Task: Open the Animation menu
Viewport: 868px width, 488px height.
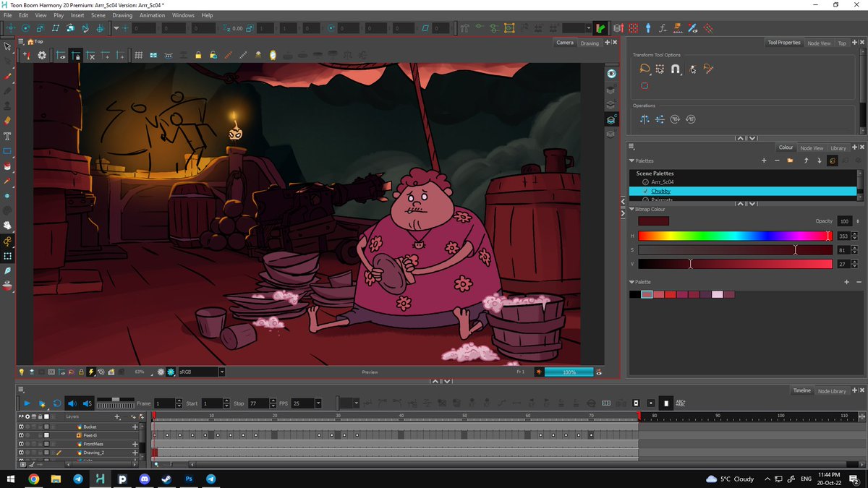Action: [x=152, y=15]
